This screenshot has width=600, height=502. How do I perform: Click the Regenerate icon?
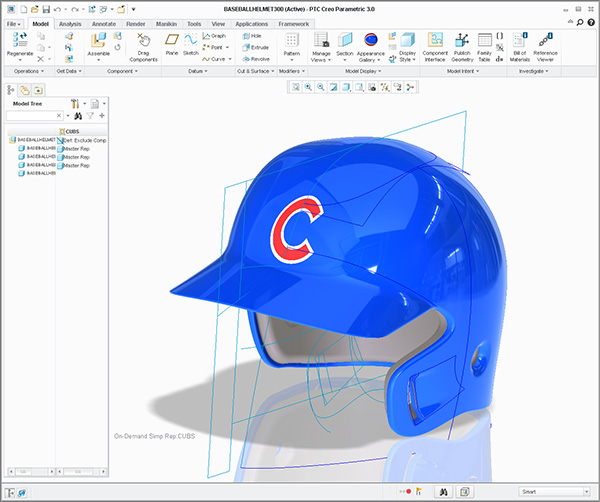click(20, 39)
